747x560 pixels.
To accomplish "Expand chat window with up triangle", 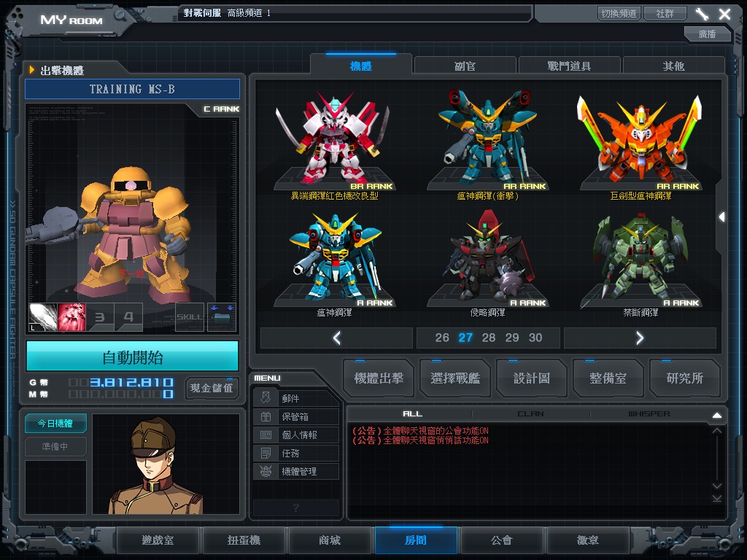I will (717, 415).
